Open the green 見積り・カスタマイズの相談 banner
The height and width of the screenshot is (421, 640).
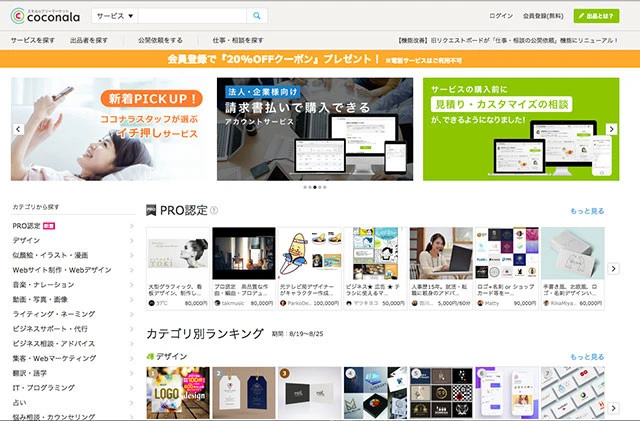click(x=521, y=129)
